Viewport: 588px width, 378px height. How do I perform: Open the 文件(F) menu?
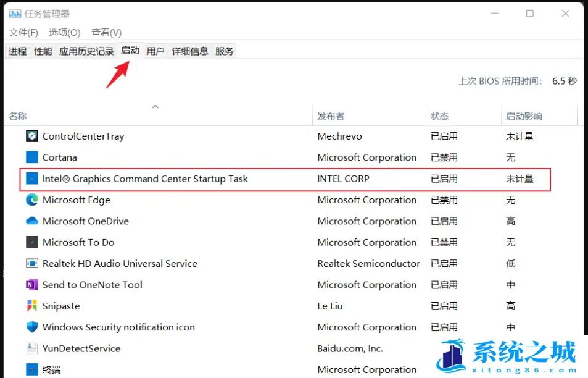24,33
